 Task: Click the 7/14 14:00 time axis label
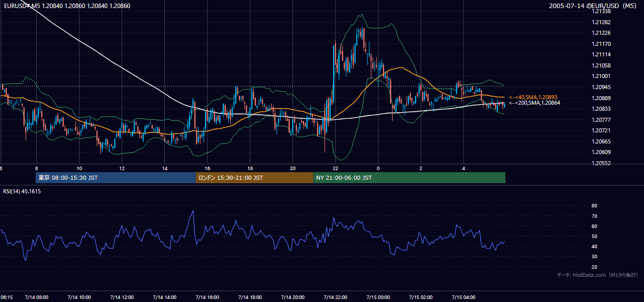click(x=165, y=297)
